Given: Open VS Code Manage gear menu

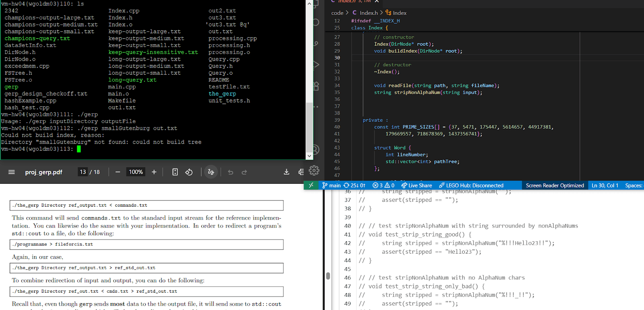Looking at the screenshot, I should tap(314, 170).
